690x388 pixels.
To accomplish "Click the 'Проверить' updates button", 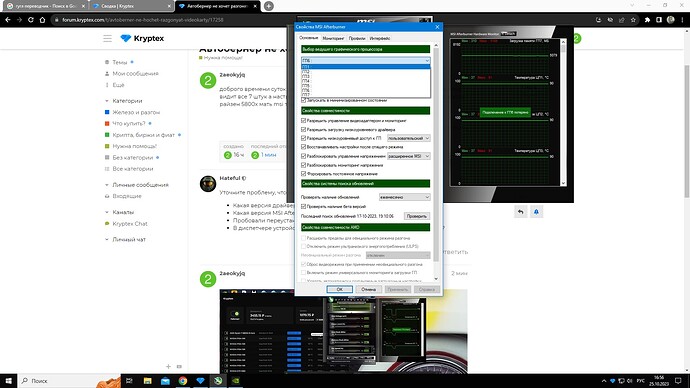I will click(416, 216).
